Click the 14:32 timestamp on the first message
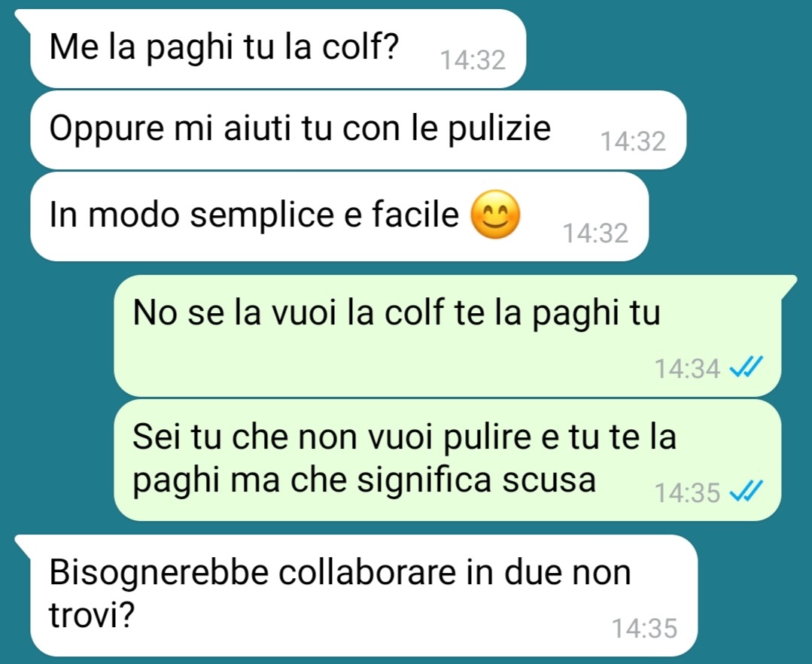Image resolution: width=812 pixels, height=664 pixels. point(473,60)
